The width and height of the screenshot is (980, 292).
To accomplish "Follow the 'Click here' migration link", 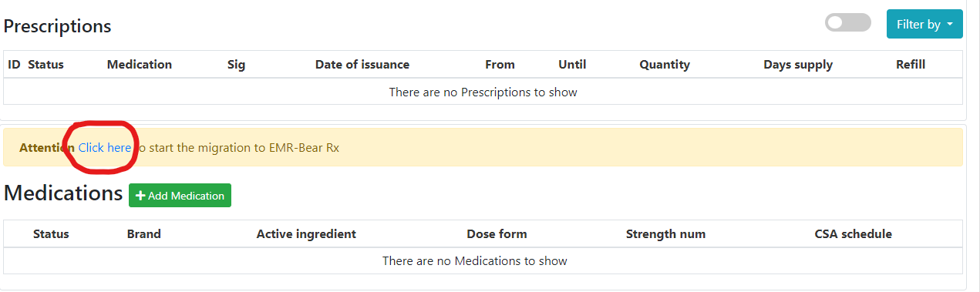I will point(105,148).
